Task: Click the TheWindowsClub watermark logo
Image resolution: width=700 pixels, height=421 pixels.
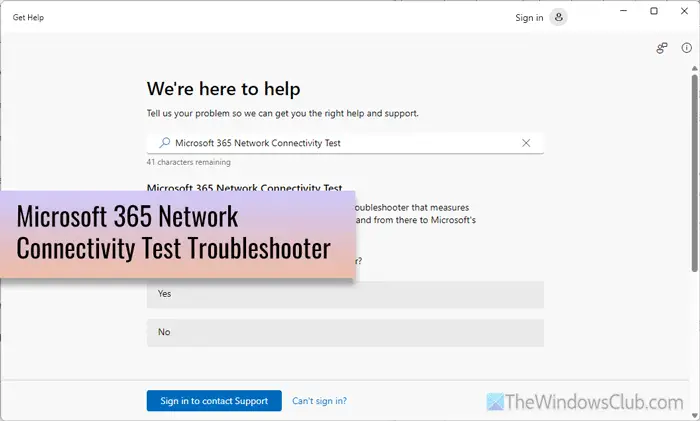Action: click(x=585, y=402)
